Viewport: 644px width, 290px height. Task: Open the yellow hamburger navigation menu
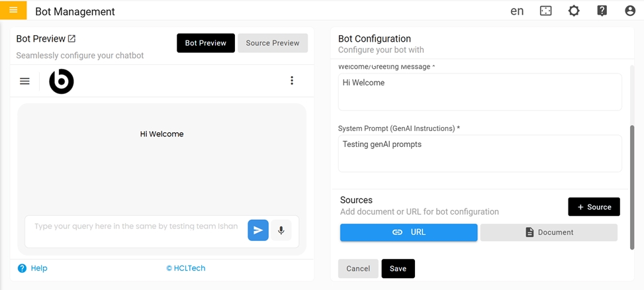[13, 11]
